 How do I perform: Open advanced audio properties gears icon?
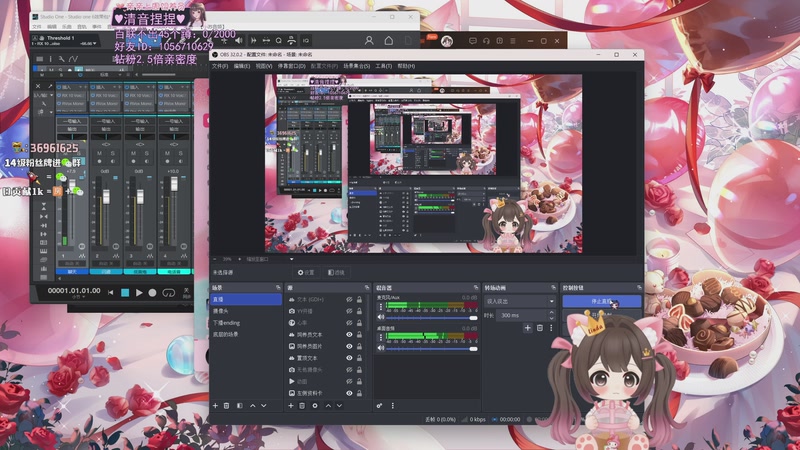pos(380,406)
